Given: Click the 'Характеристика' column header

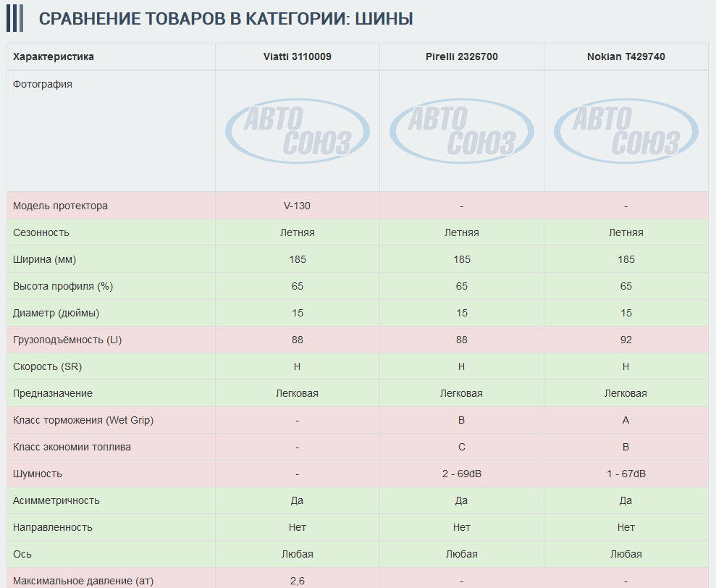Looking at the screenshot, I should coord(54,56).
